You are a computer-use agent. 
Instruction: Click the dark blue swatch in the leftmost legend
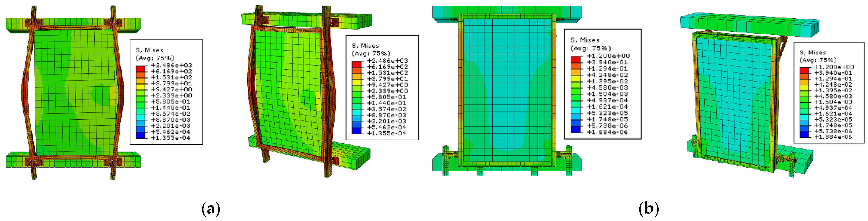[141, 135]
